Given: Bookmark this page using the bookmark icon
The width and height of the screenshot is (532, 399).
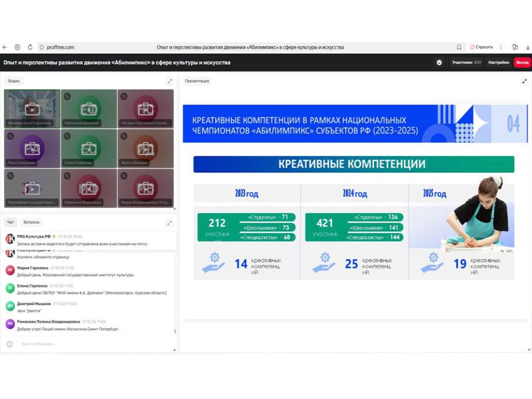Looking at the screenshot, I should coord(459,47).
